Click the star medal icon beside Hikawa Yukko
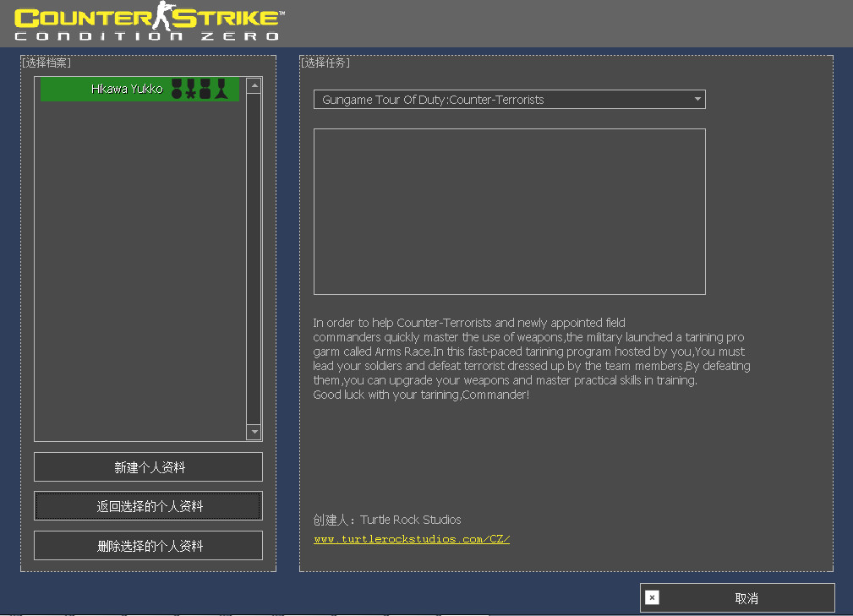 coord(190,89)
